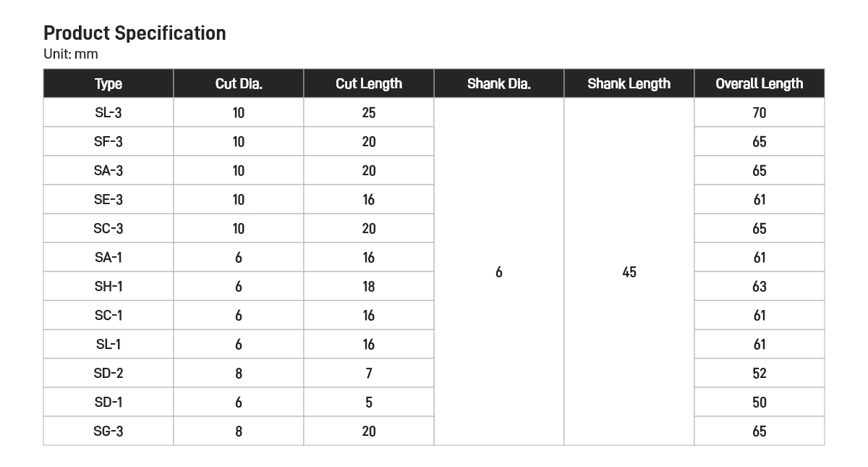
Task: Click the SG-3 type cell
Action: [x=109, y=431]
